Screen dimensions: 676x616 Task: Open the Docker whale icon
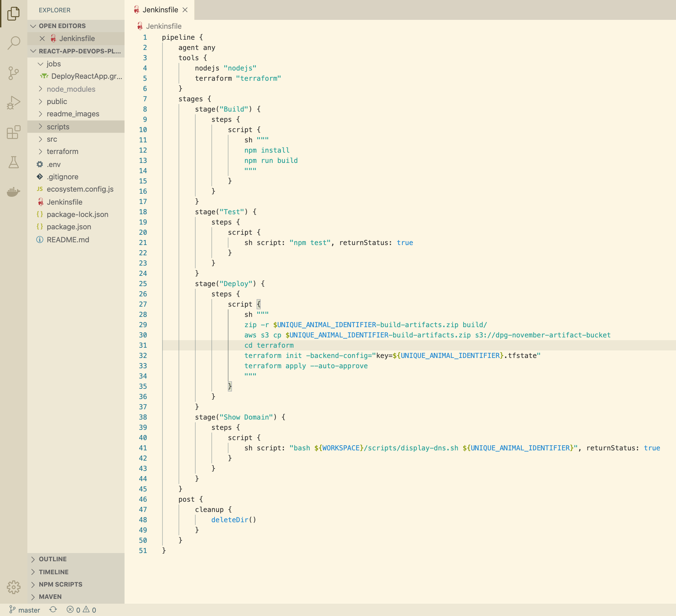(14, 192)
